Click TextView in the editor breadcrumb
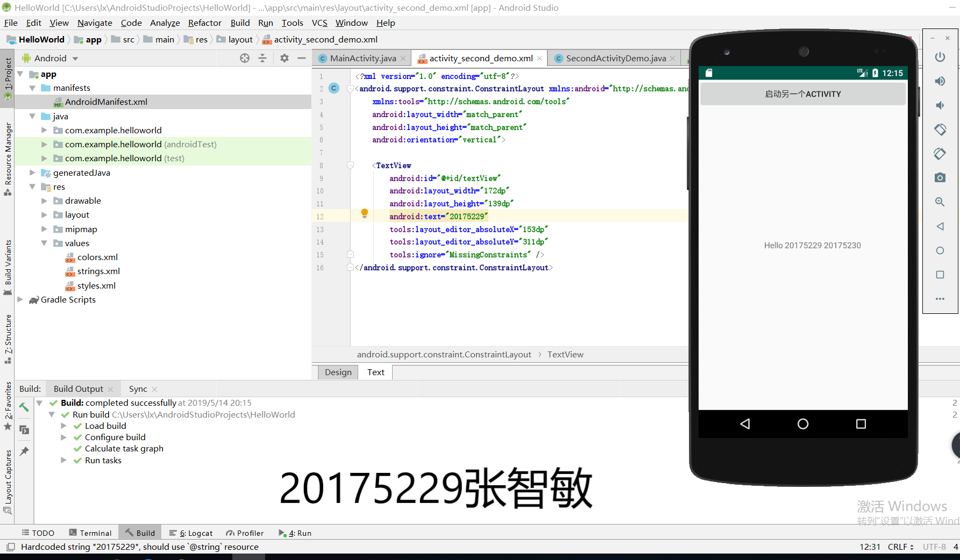The image size is (960, 560). [x=565, y=355]
